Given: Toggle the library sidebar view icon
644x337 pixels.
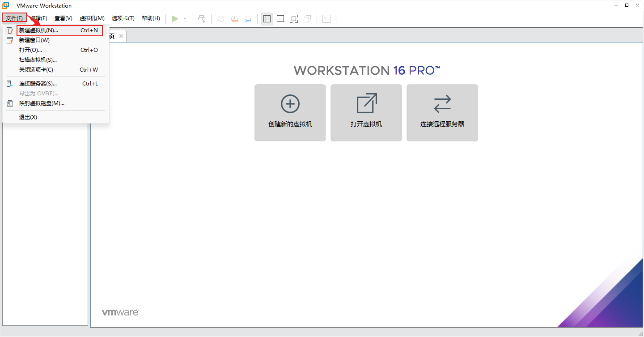Looking at the screenshot, I should 267,19.
